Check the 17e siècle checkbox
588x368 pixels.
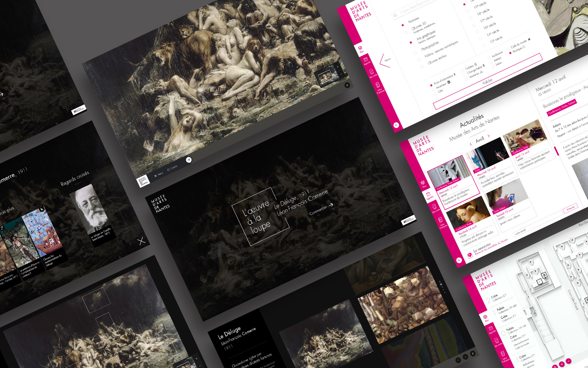(474, 25)
